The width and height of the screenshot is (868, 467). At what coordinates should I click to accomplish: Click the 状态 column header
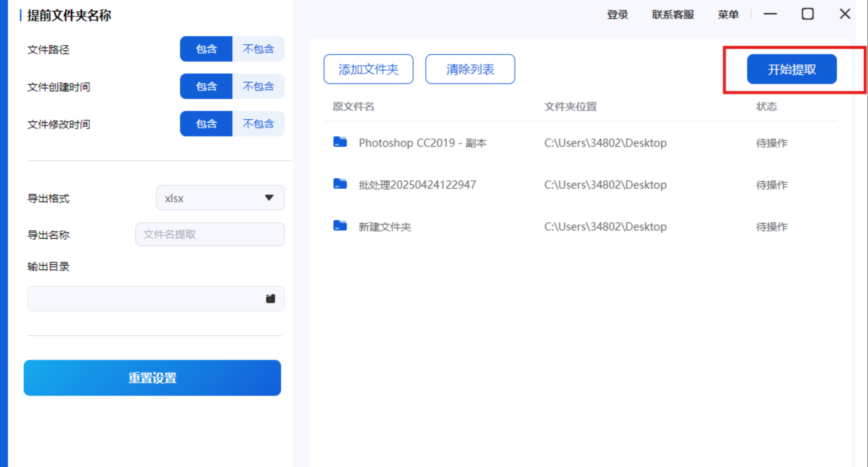(766, 106)
